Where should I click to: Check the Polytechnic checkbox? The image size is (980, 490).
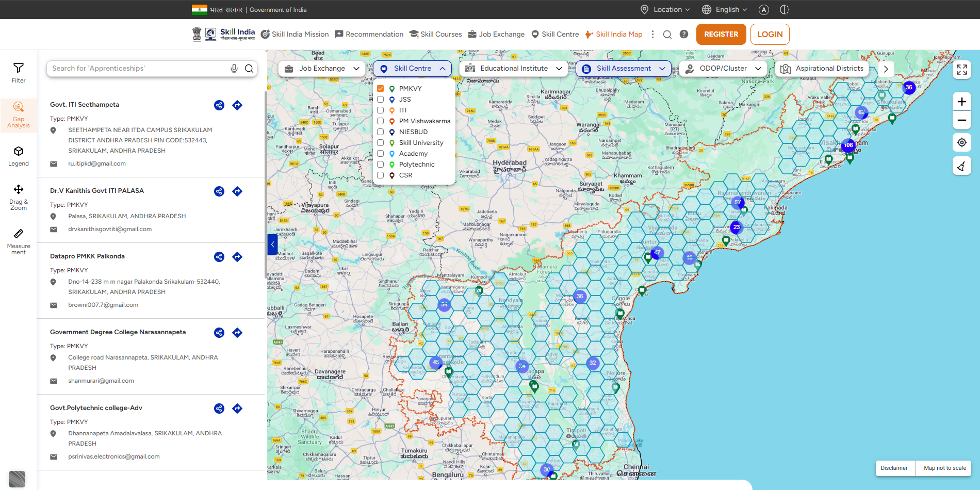pos(380,165)
